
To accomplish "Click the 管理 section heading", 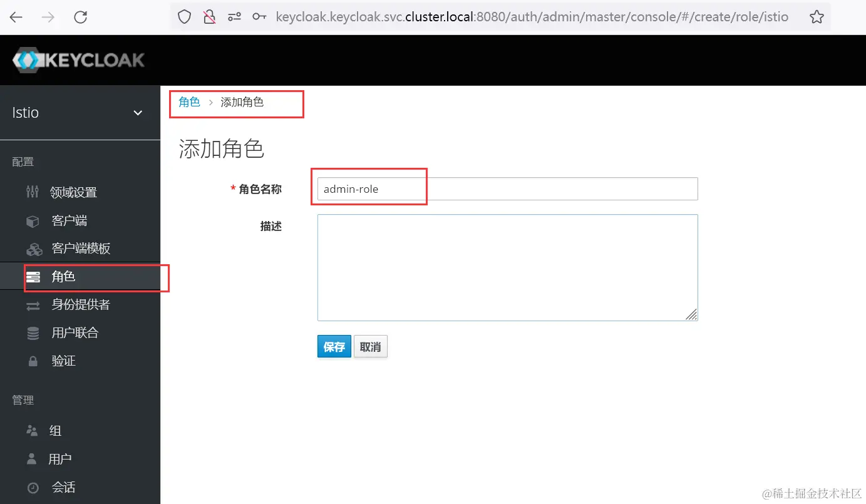I will [x=23, y=400].
